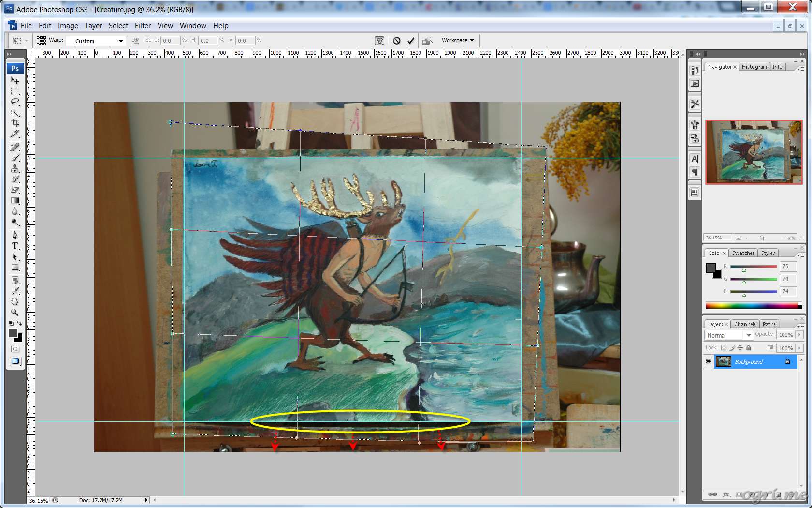Open the Filter menu

pos(143,26)
